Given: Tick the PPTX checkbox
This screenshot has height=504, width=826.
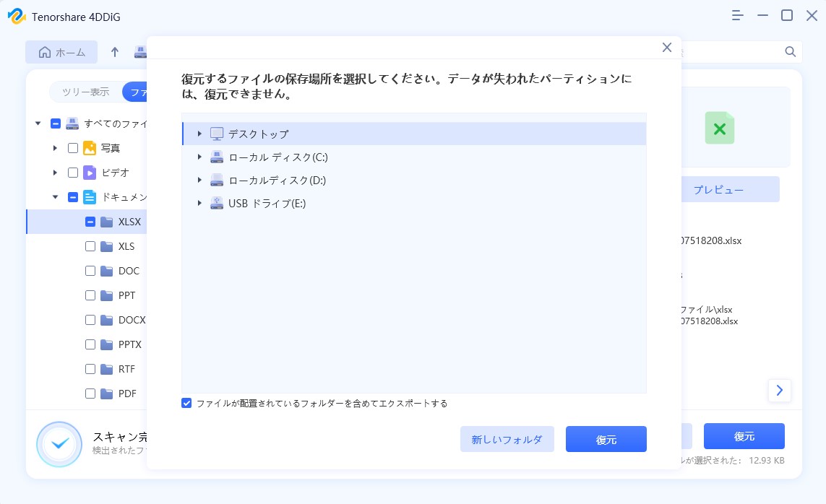Looking at the screenshot, I should tap(90, 344).
